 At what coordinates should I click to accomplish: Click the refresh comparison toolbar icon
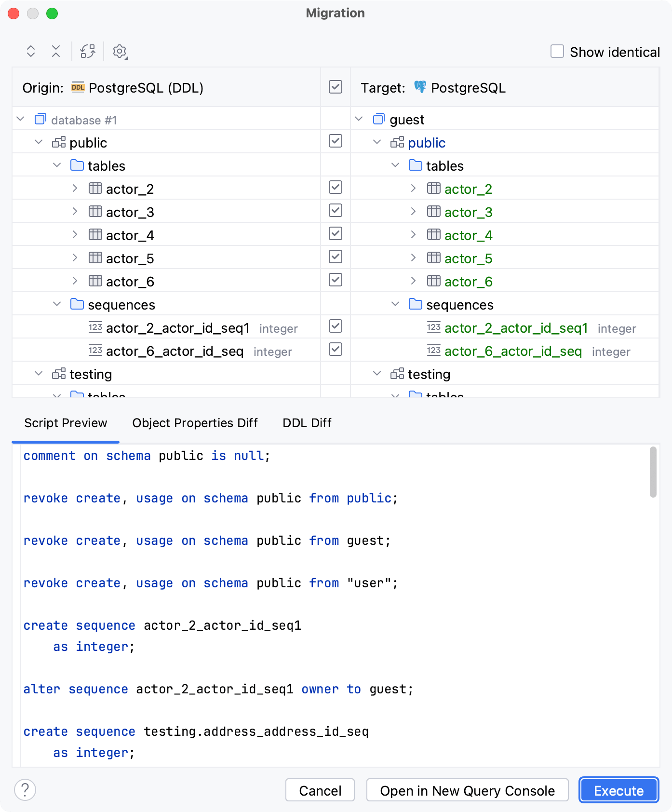coord(88,51)
